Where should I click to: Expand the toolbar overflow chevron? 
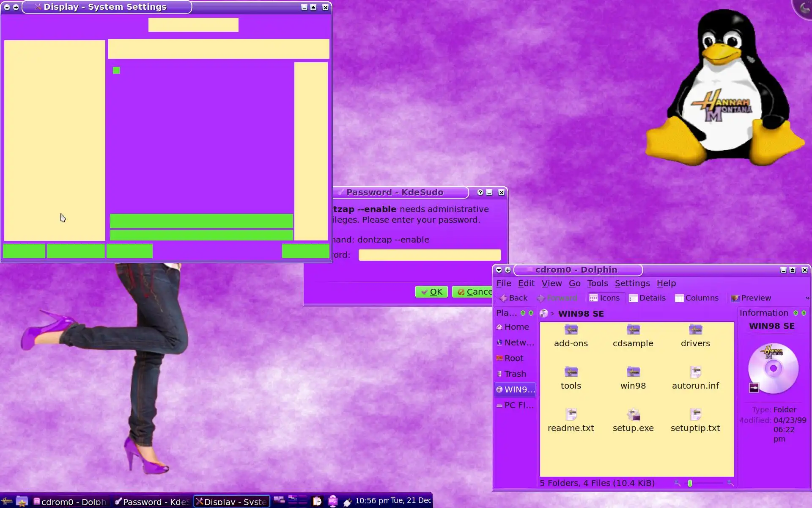pyautogui.click(x=807, y=298)
